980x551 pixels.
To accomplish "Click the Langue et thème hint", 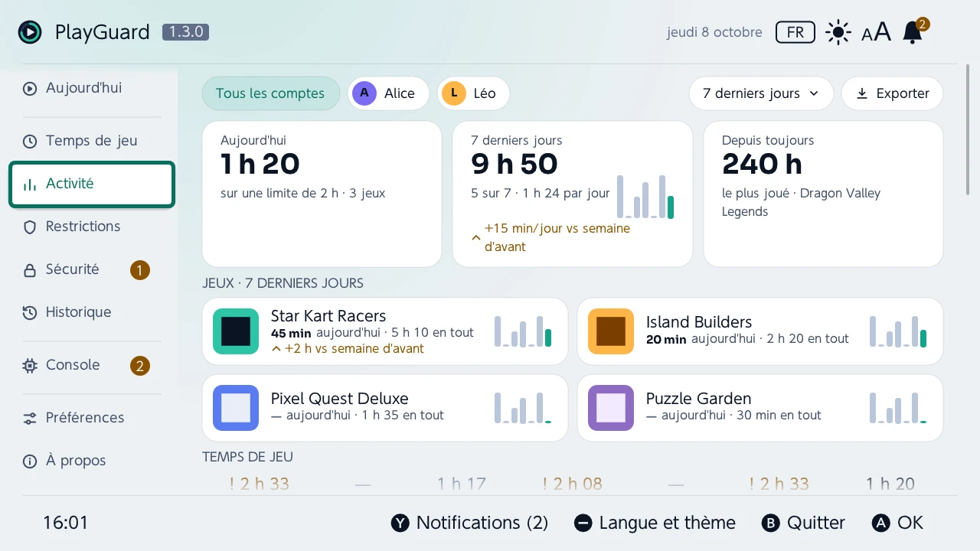I will [655, 523].
